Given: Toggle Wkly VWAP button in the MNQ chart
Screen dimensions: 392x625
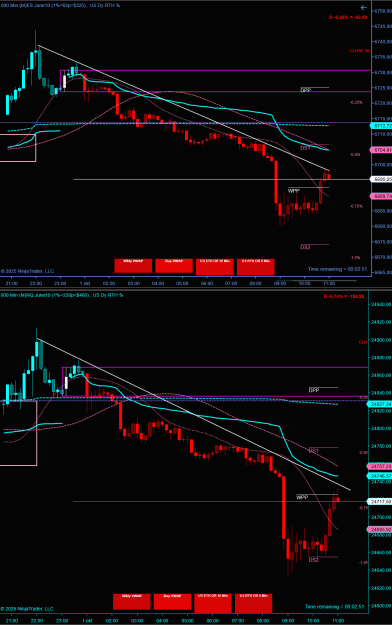Looking at the screenshot, I should [132, 601].
